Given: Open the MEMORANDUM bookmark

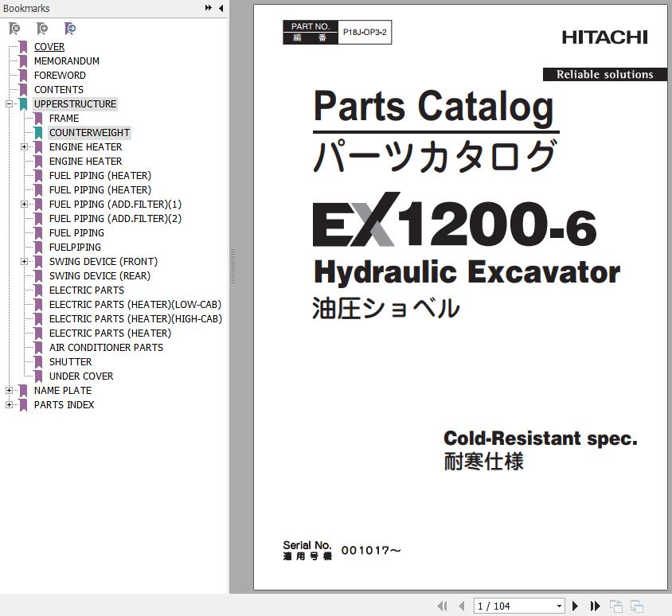Looking at the screenshot, I should (x=66, y=60).
